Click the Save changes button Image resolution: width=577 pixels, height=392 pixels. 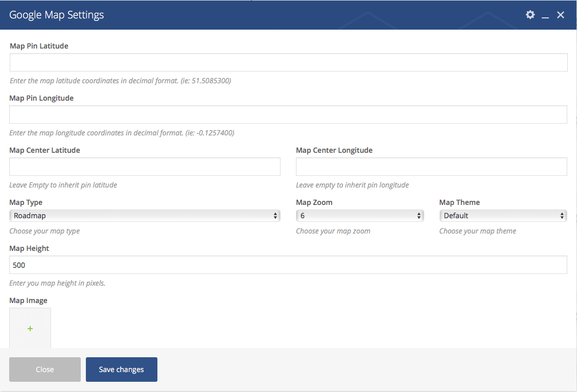122,369
